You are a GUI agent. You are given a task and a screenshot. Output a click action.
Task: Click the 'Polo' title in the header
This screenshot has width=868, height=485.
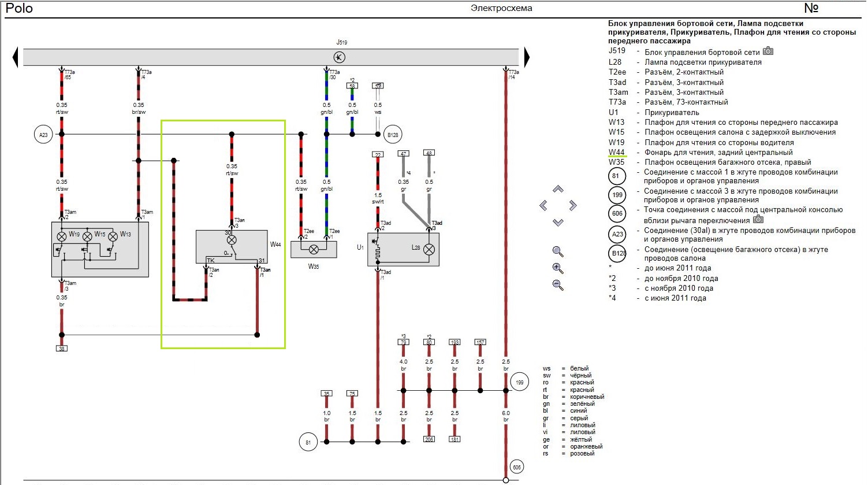click(x=19, y=8)
